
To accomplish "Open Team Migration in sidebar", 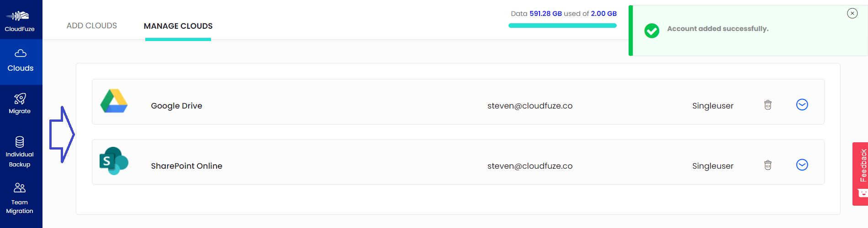I will (x=20, y=198).
